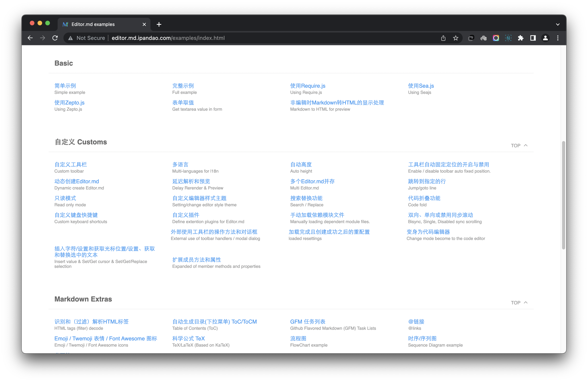
Task: Open the 自定义工具栏 Custom toolbar link
Action: [x=70, y=164]
